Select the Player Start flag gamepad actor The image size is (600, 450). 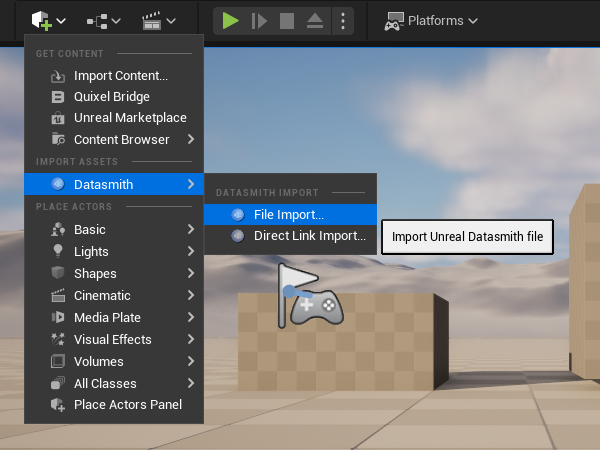click(x=310, y=295)
